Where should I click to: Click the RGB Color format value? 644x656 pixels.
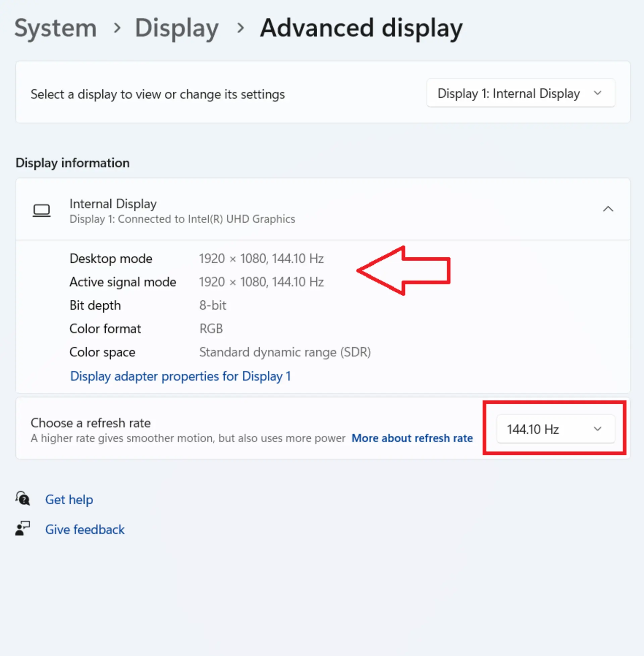coord(211,329)
